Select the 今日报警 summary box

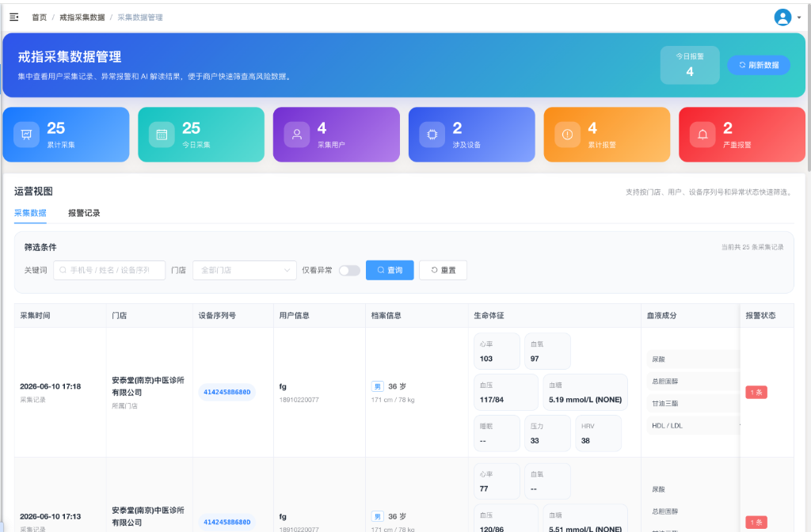tap(690, 65)
